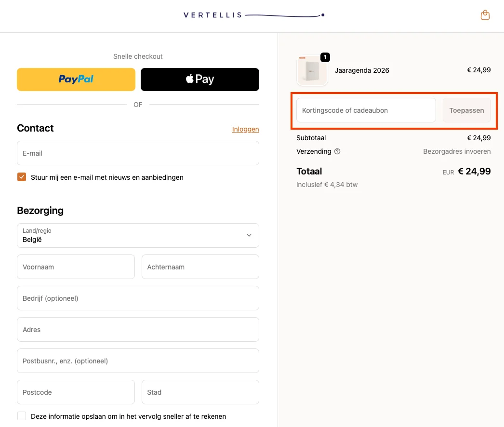The image size is (504, 427).
Task: Click the Bedrijf (optioneel) field
Action: (x=138, y=298)
